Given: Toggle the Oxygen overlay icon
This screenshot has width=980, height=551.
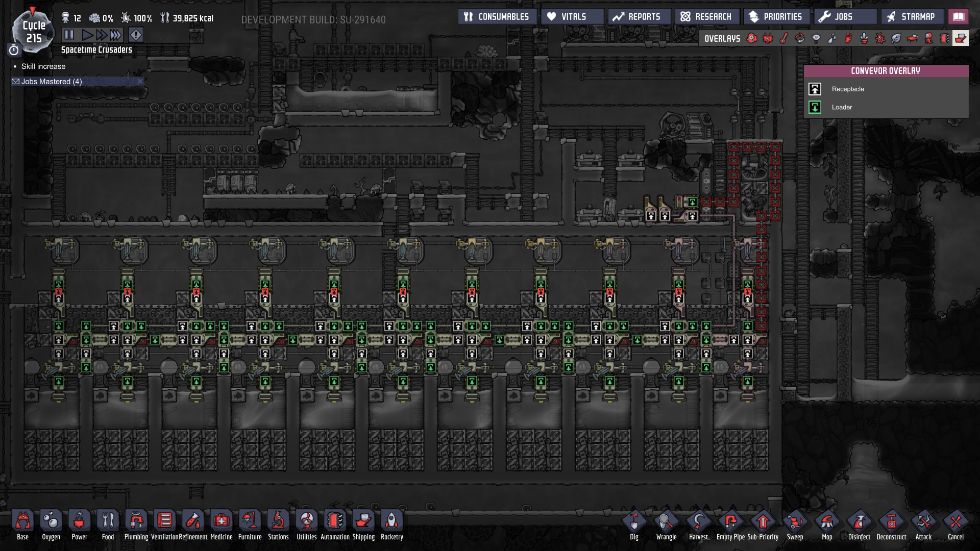Looking at the screenshot, I should (x=752, y=38).
